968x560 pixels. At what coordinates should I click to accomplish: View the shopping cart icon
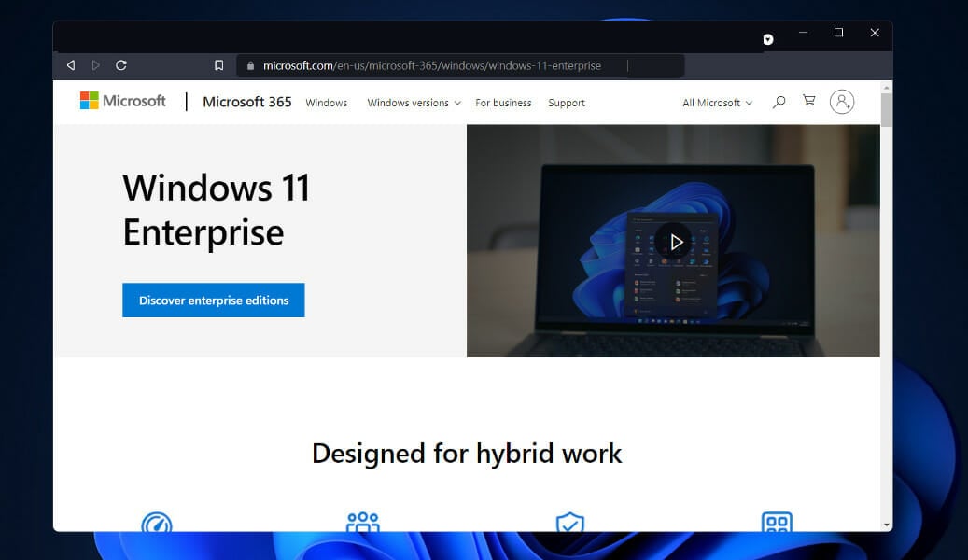pos(808,101)
